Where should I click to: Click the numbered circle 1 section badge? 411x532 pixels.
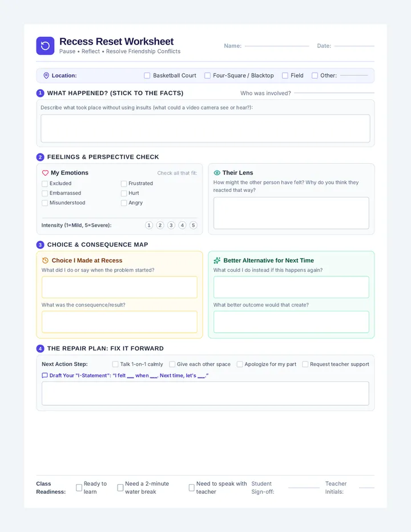40,93
